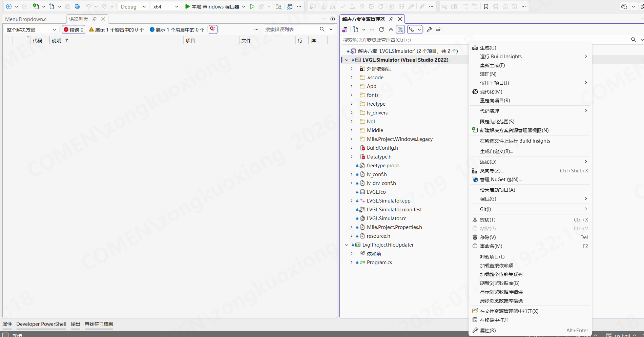The height and width of the screenshot is (337, 644).
Task: Select the fonts folder icon
Action: [362, 95]
